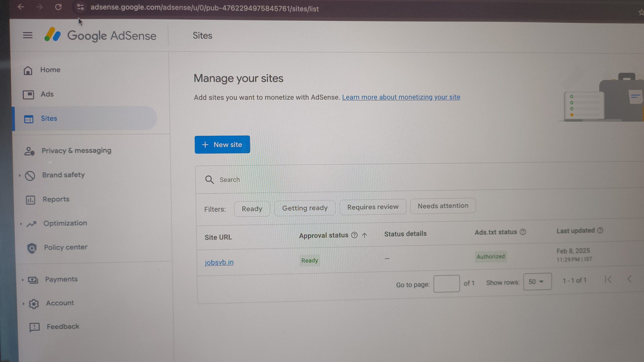Click the Last updated help icon

tap(600, 230)
